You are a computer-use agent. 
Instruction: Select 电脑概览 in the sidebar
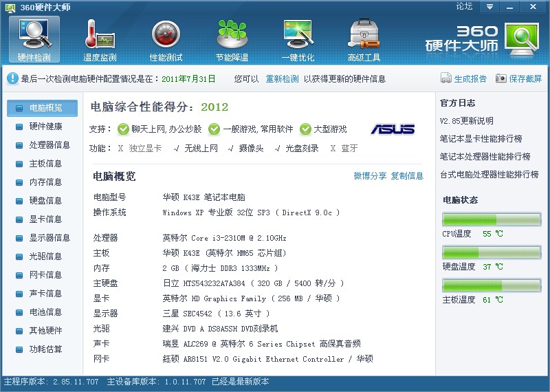pyautogui.click(x=43, y=108)
